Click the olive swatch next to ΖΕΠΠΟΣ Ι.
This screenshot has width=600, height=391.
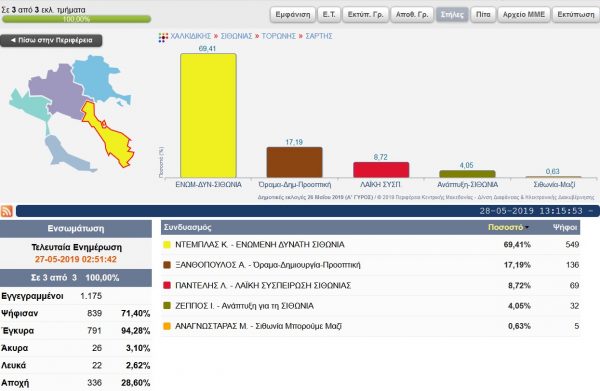tap(167, 306)
